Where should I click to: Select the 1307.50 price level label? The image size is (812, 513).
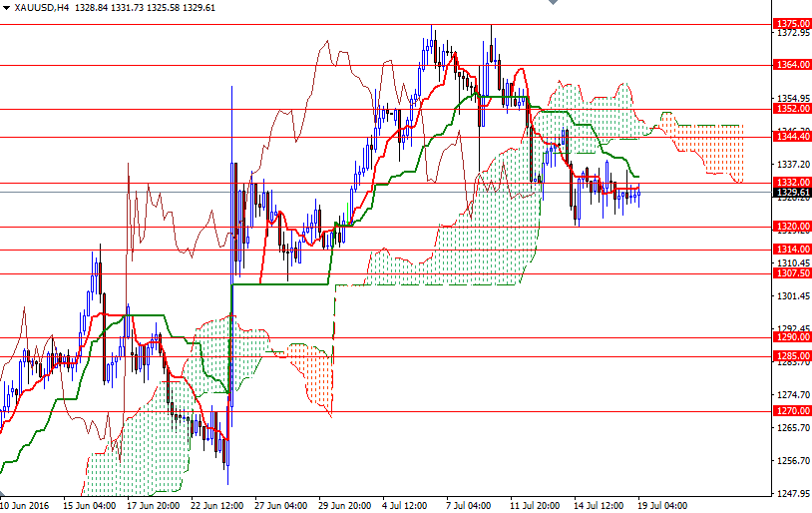point(792,272)
